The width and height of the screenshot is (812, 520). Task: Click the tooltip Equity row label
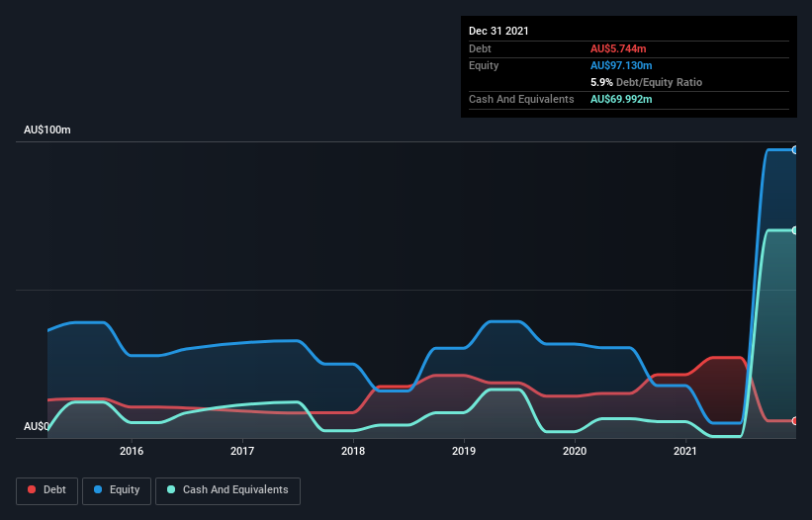pos(484,65)
